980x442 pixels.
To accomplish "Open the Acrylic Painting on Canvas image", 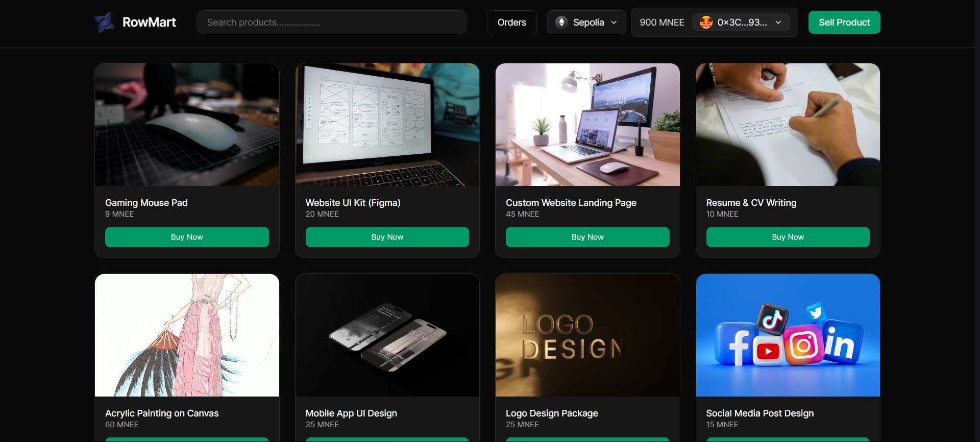I will tap(187, 335).
